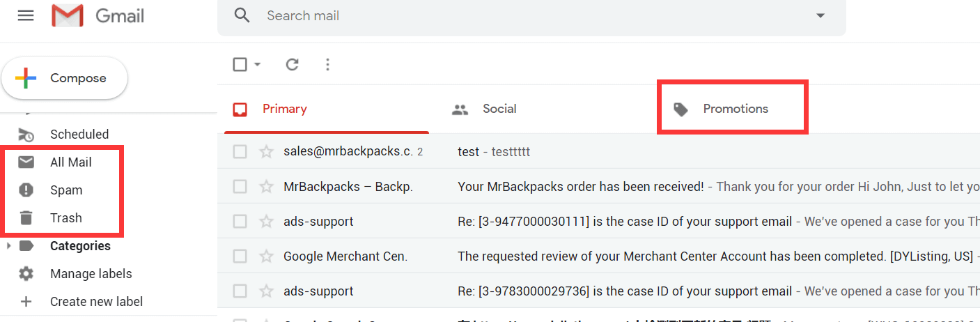Open the Spam folder
This screenshot has width=980, height=322.
click(66, 190)
